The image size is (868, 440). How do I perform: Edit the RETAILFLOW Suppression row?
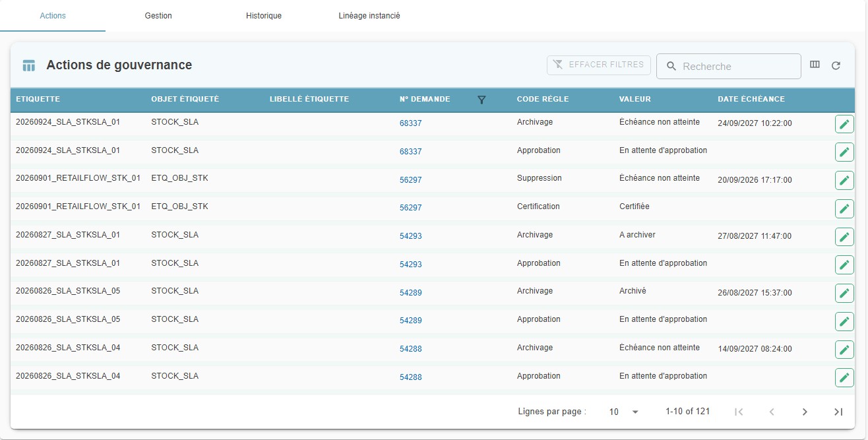[844, 180]
